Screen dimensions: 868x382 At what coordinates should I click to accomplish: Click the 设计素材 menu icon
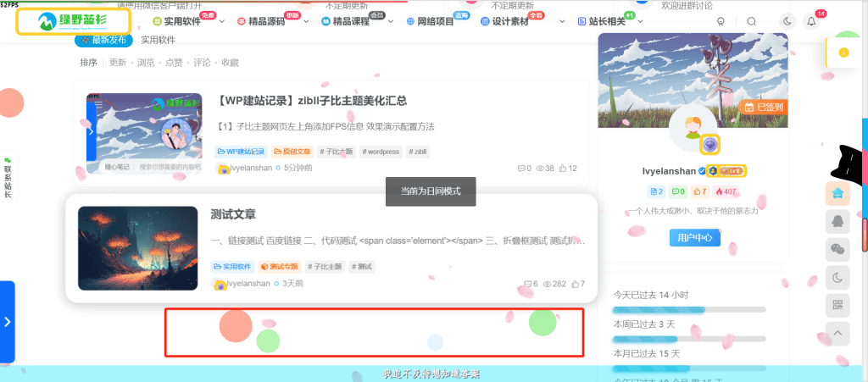485,21
